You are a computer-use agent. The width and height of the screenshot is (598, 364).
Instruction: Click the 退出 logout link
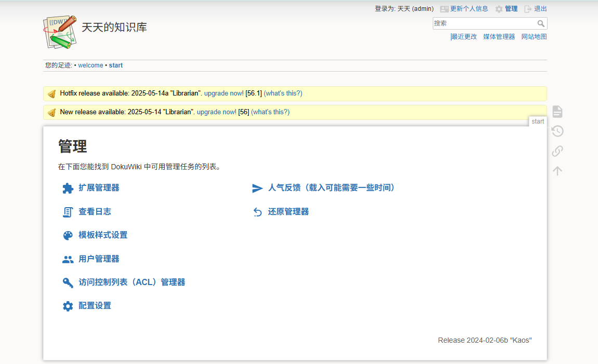(x=540, y=9)
